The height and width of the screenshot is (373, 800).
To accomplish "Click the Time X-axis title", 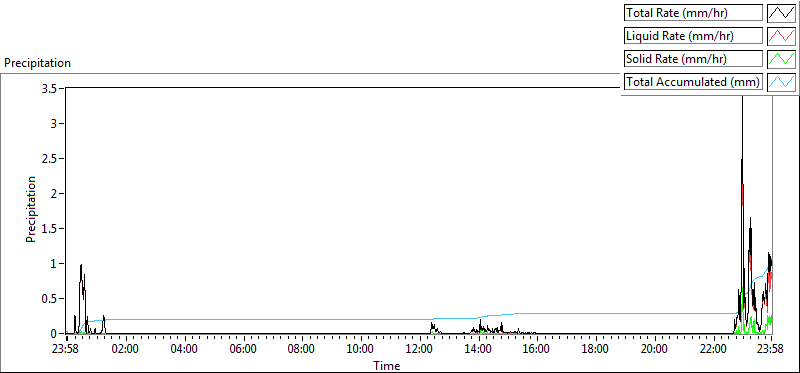I will pos(387,365).
